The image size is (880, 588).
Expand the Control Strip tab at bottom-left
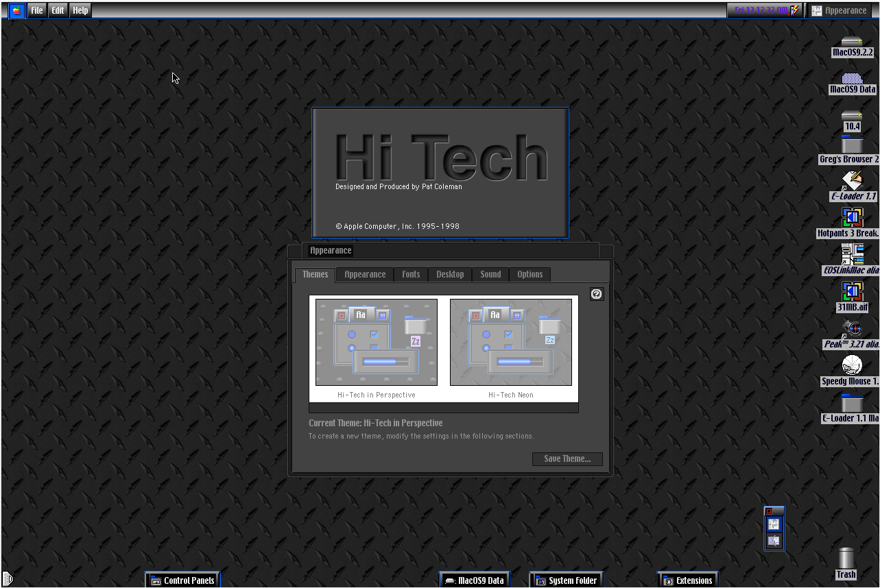8,579
